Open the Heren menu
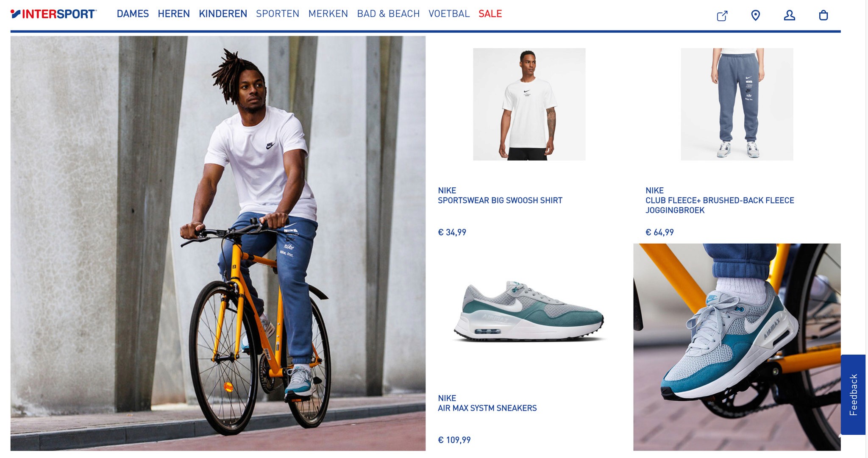Screen dimensions: 868x458 pyautogui.click(x=174, y=14)
